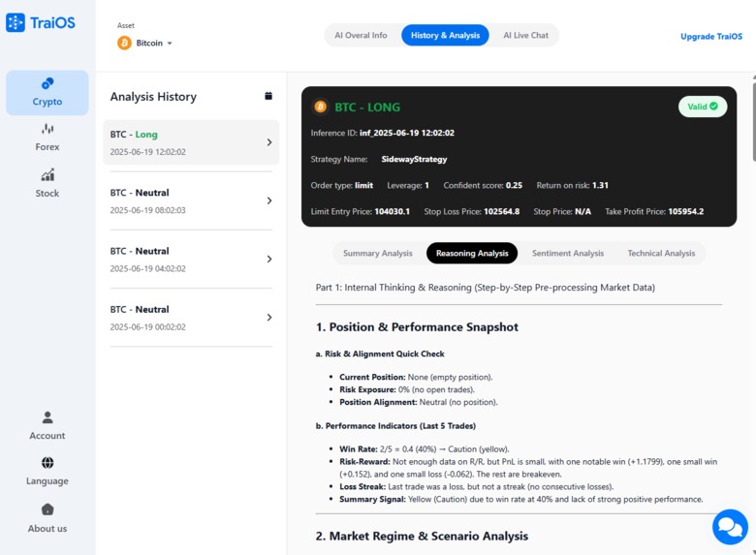The width and height of the screenshot is (756, 555).
Task: Select the History & Analysis tab
Action: [445, 35]
